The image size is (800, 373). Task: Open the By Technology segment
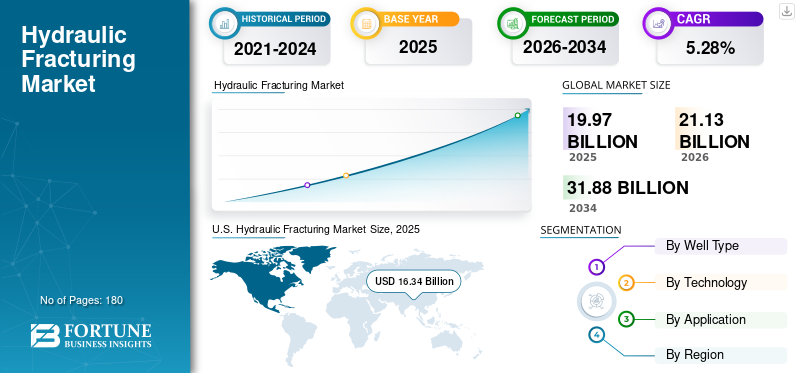[720, 282]
